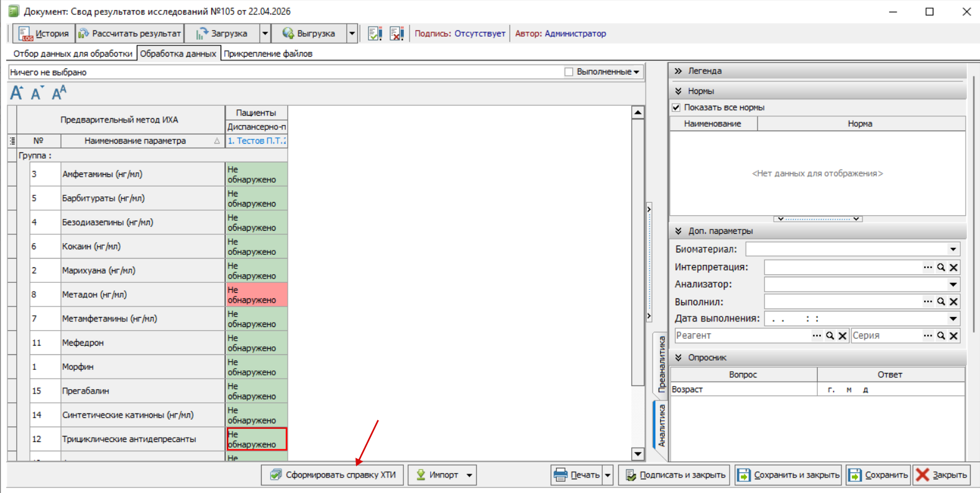This screenshot has width=980, height=493.
Task: Click the checklist approve icon in toolbar
Action: click(x=375, y=34)
